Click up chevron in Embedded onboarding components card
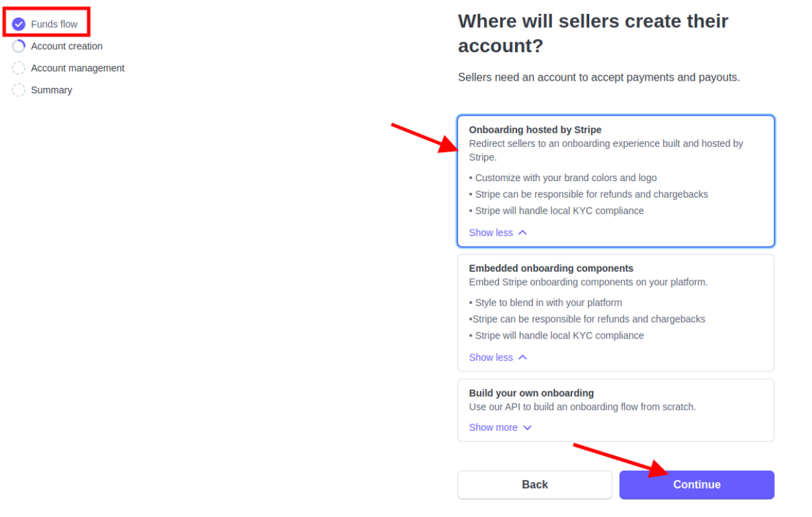Screen dimensions: 812x517 [x=522, y=358]
